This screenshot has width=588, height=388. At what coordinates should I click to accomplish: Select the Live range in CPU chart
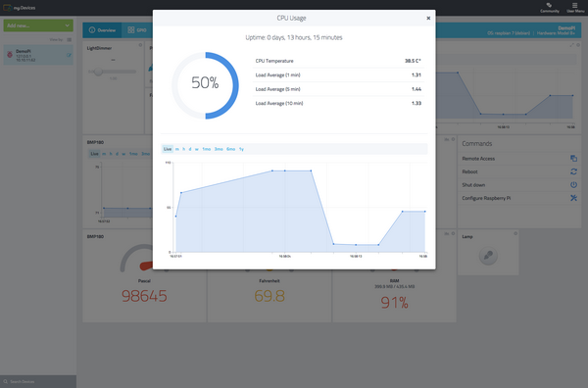tap(168, 149)
